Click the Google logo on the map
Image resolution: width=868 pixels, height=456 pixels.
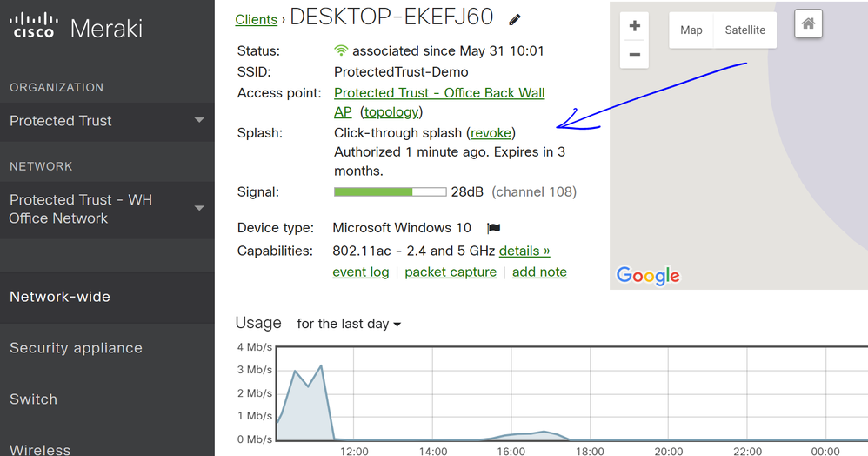(x=648, y=275)
